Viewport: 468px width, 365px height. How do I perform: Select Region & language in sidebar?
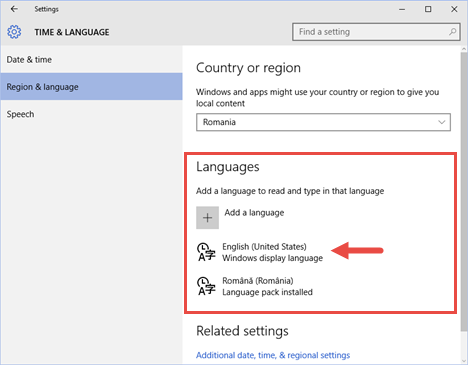coord(91,87)
